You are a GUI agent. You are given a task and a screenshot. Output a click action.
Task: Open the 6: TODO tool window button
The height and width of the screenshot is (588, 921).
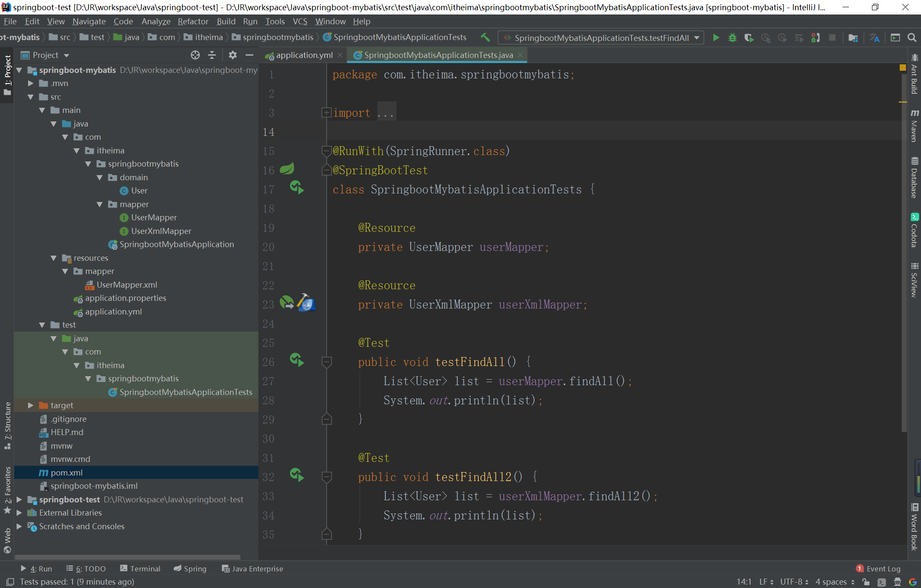(x=86, y=568)
